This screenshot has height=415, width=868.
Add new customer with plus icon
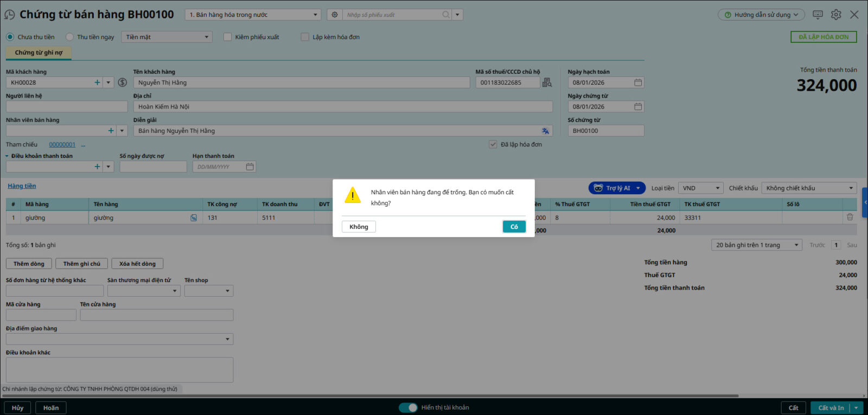click(97, 82)
